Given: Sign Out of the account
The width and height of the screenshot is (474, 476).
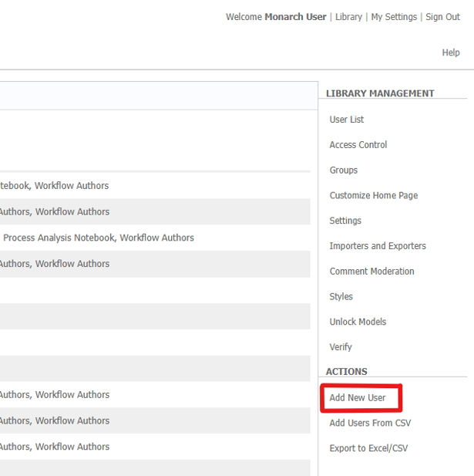Looking at the screenshot, I should (442, 17).
